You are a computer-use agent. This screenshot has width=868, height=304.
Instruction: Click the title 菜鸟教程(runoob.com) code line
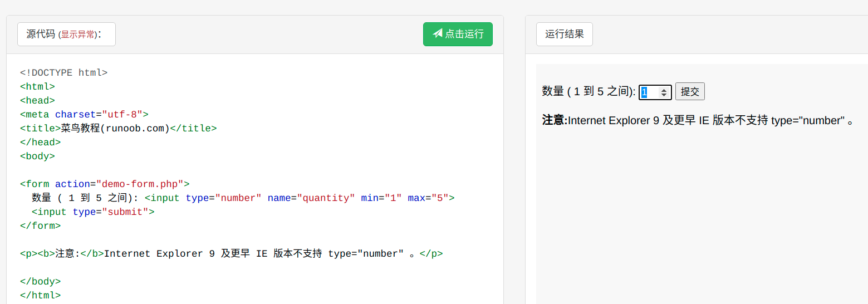coord(118,128)
